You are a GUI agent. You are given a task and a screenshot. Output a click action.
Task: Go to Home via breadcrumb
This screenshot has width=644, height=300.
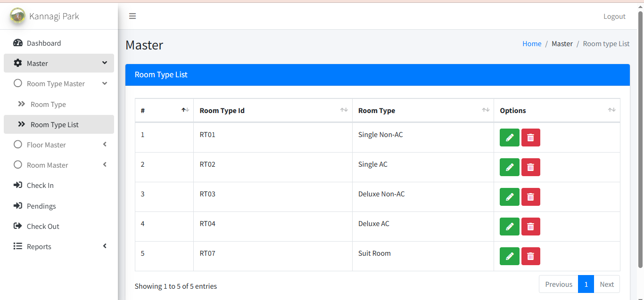(x=532, y=44)
